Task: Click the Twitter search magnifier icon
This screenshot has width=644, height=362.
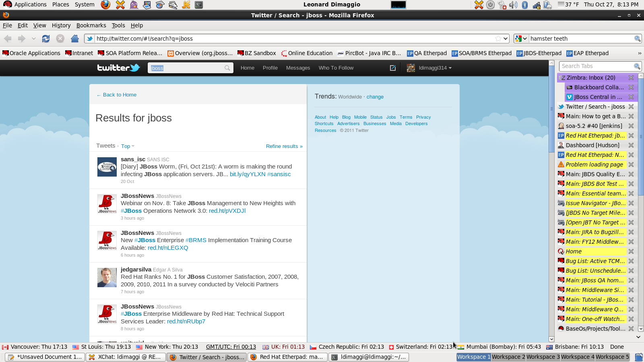Action: (227, 68)
